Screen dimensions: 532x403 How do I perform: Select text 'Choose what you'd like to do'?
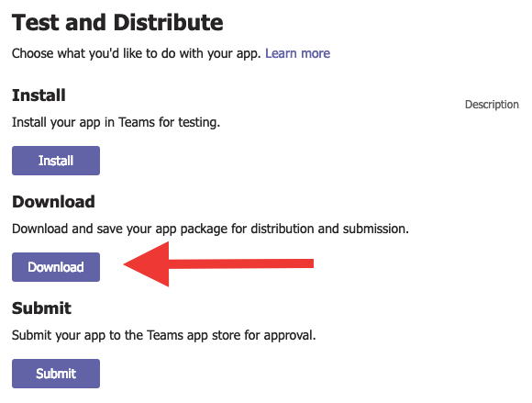pyautogui.click(x=94, y=53)
